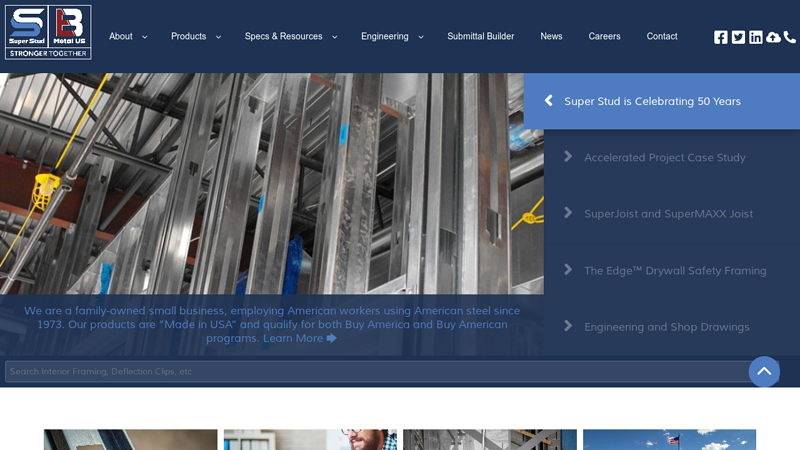
Task: Click left chevron beside Celebrating 50 Years
Action: 548,101
